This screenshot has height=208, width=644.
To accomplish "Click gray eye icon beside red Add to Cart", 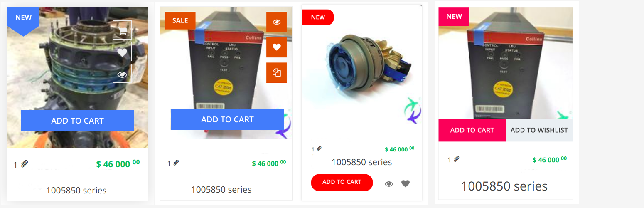I will click(389, 183).
